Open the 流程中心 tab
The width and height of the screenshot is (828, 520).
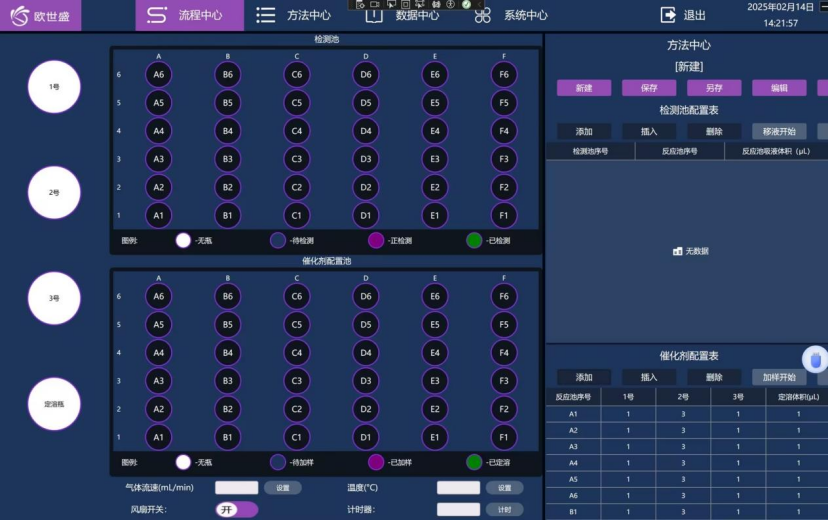pyautogui.click(x=189, y=15)
